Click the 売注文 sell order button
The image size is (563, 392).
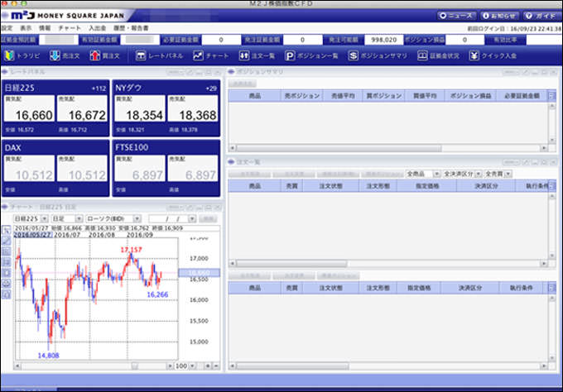pyautogui.click(x=65, y=55)
